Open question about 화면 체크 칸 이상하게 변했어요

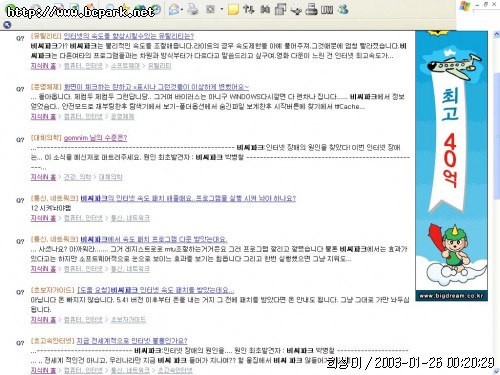click(x=156, y=87)
